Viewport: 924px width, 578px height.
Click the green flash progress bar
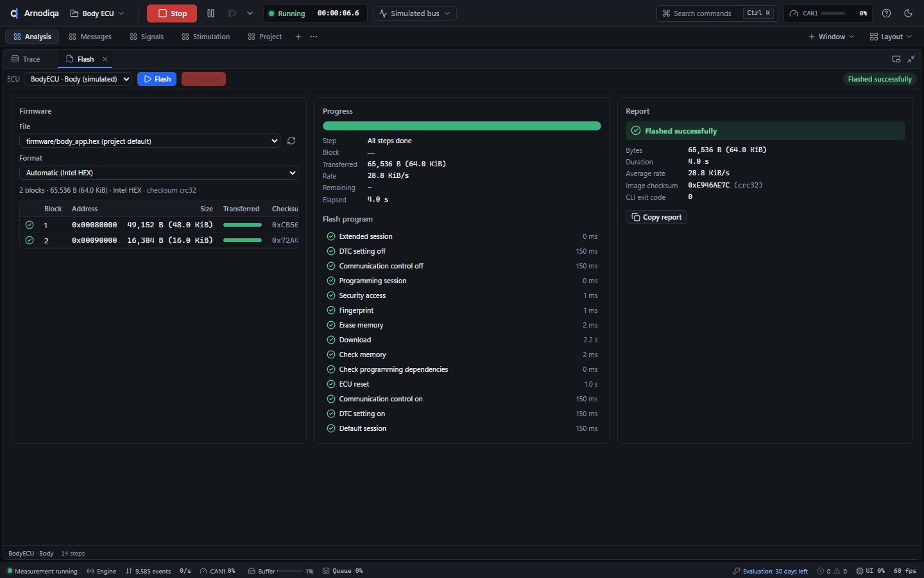[x=461, y=126]
